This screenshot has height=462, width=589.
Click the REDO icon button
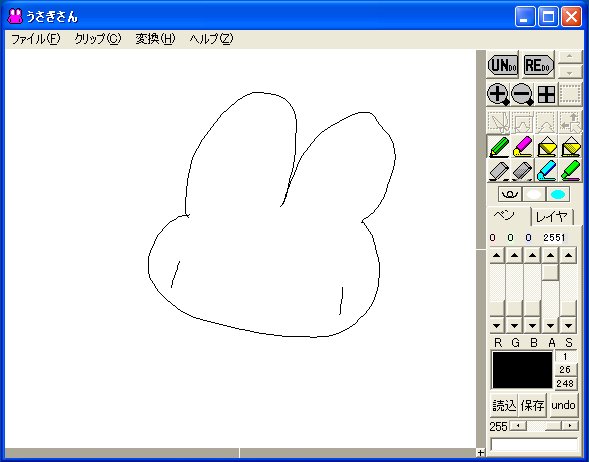pyautogui.click(x=538, y=65)
